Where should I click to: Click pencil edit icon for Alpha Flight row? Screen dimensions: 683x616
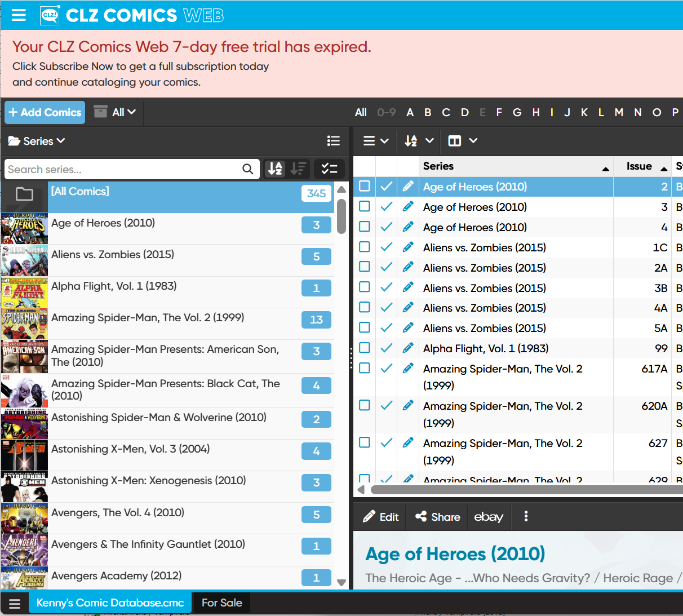(408, 348)
